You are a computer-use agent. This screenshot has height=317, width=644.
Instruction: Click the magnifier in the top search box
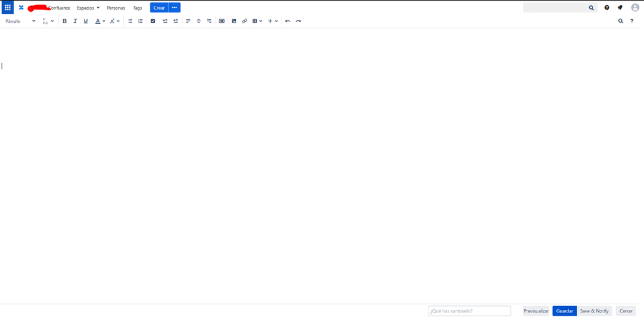[592, 7]
